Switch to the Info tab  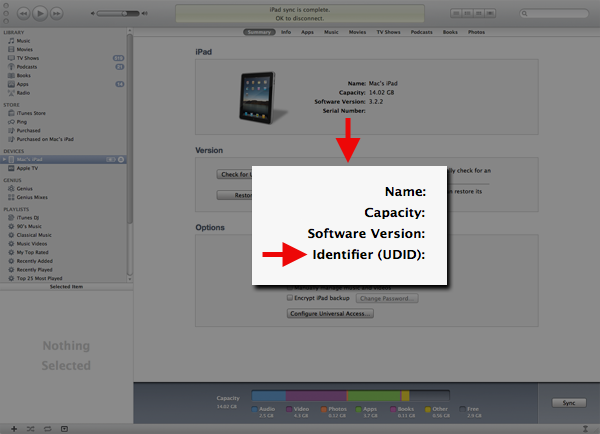[286, 32]
